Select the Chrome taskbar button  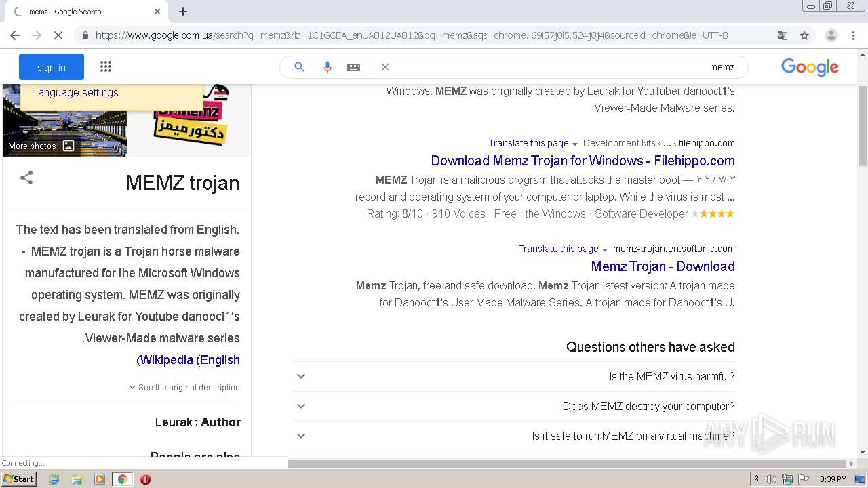click(122, 479)
